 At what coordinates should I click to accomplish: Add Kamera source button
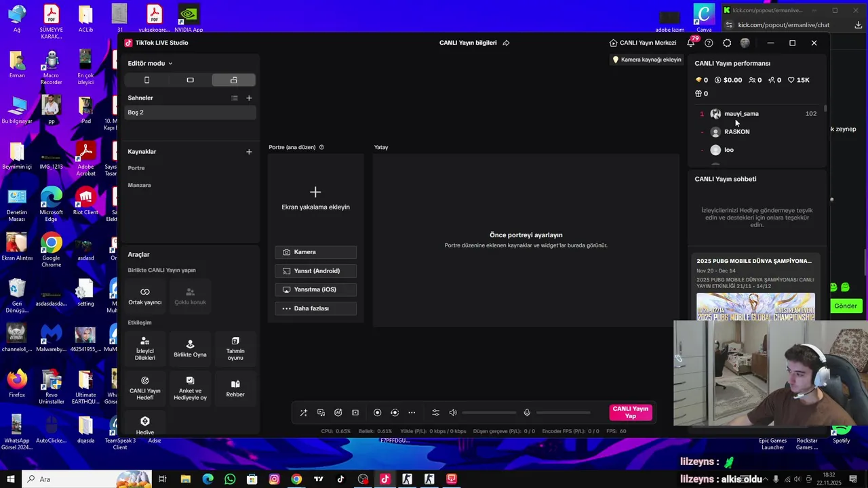[315, 252]
